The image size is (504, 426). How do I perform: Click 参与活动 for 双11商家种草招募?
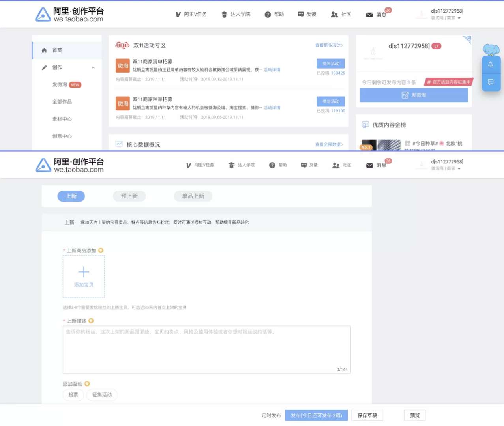click(331, 101)
